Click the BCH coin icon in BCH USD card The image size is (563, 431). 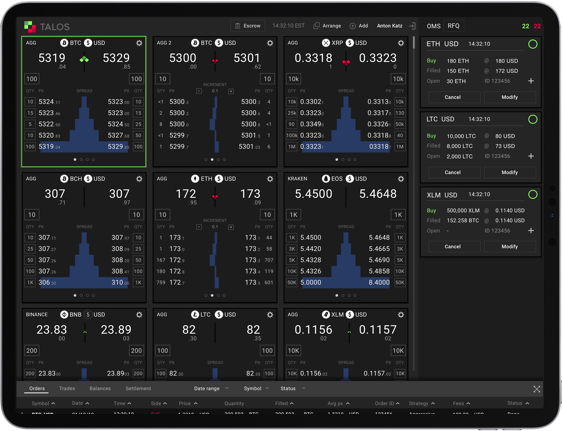(64, 179)
